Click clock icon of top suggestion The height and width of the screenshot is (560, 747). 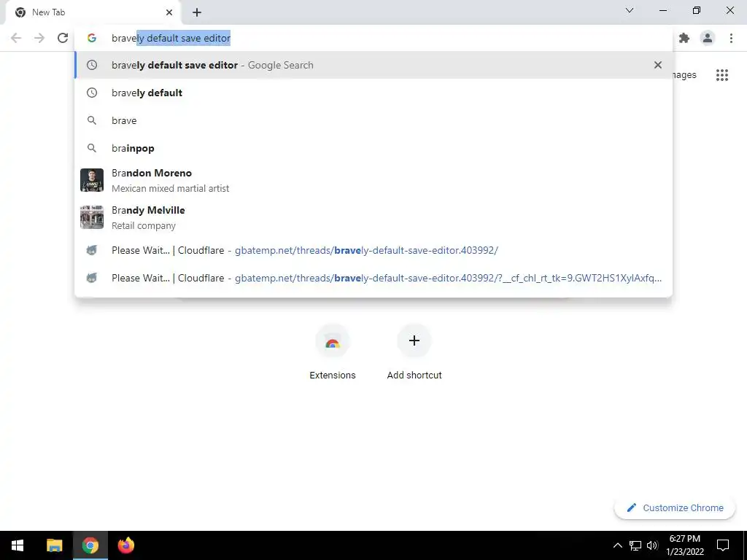tap(92, 65)
